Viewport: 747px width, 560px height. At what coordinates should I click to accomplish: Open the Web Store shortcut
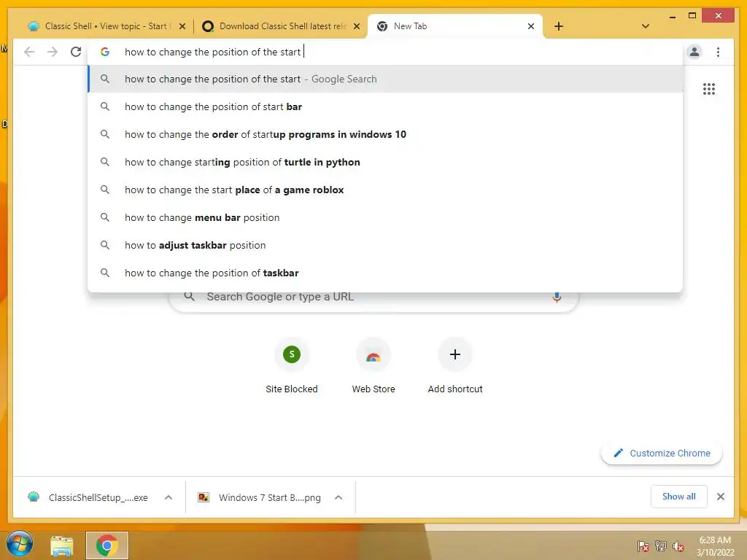click(373, 366)
